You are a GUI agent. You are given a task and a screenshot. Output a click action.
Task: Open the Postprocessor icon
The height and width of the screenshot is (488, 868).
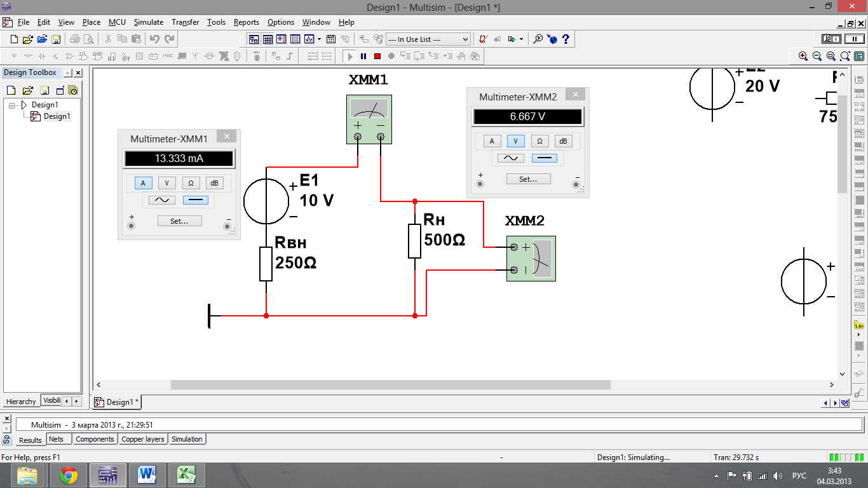pos(330,39)
